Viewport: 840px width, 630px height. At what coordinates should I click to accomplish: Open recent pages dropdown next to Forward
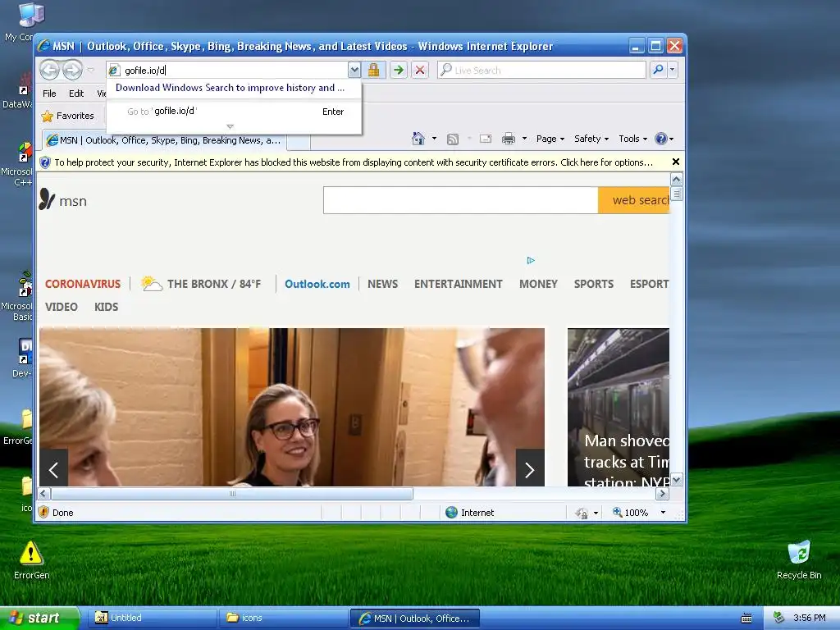pos(91,70)
